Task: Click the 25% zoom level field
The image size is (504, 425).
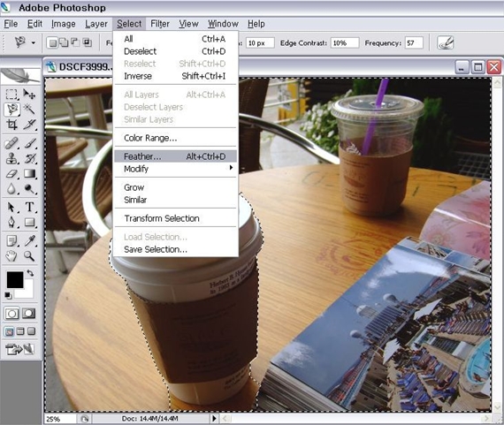Action: pyautogui.click(x=60, y=419)
